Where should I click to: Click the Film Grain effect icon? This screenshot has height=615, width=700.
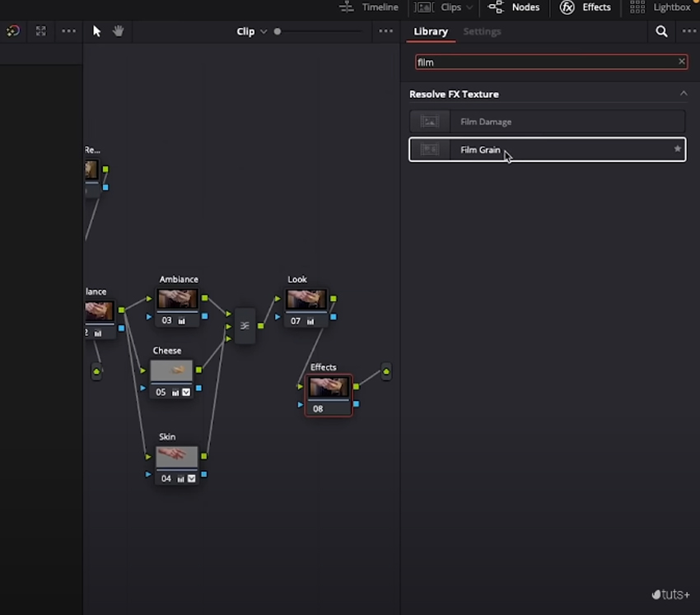pos(429,150)
